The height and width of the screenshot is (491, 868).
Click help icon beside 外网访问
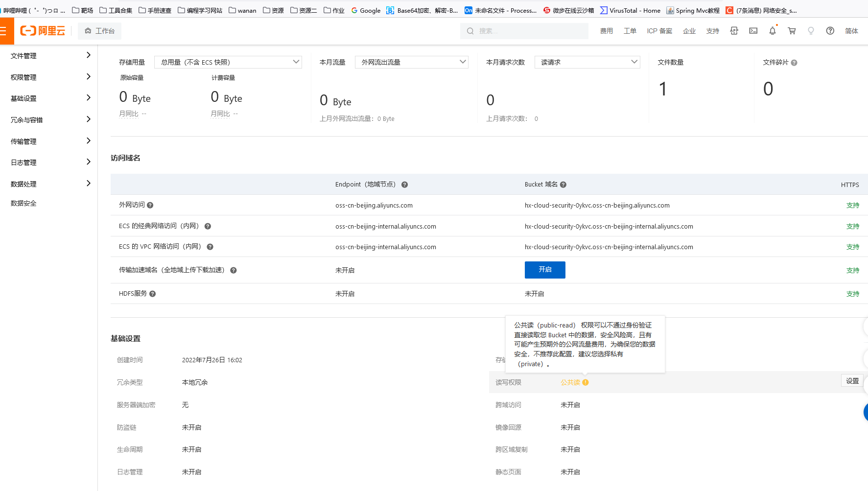pyautogui.click(x=150, y=205)
